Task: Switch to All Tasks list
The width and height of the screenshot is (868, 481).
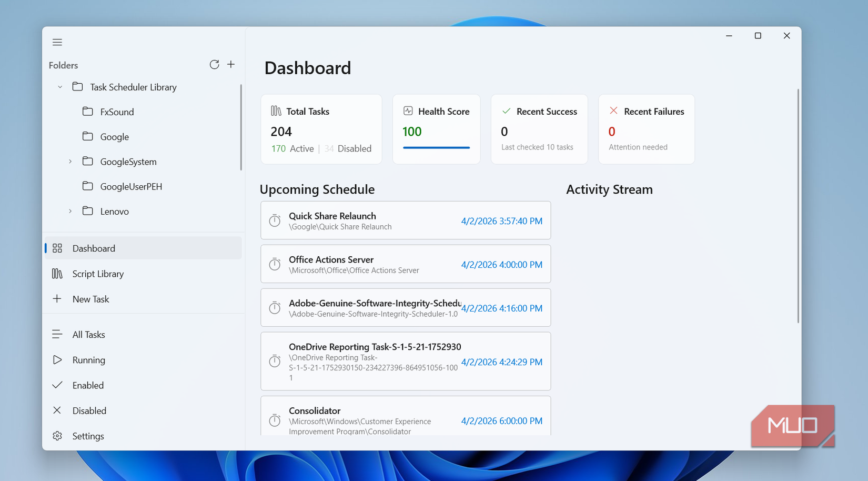Action: click(x=88, y=334)
